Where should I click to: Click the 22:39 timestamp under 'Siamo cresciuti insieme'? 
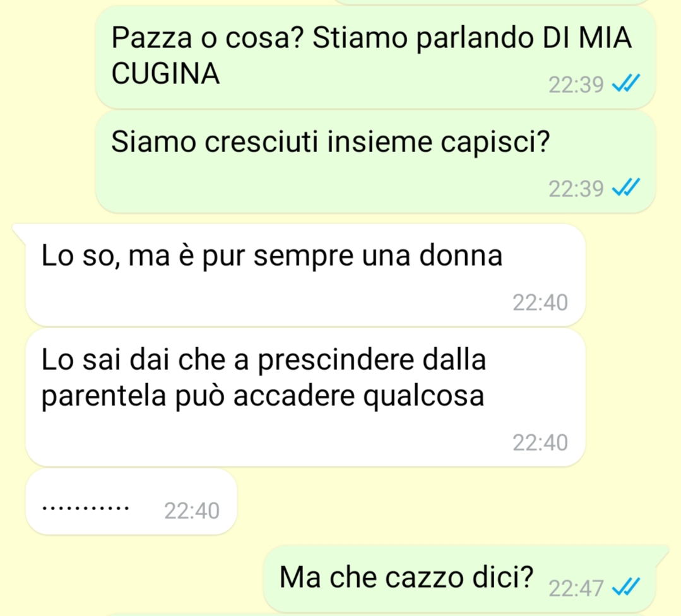click(x=576, y=189)
